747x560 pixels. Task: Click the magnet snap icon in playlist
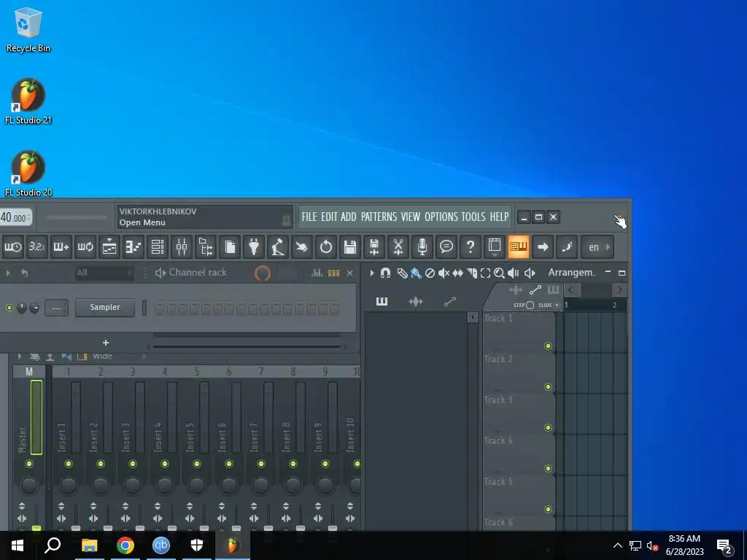385,273
